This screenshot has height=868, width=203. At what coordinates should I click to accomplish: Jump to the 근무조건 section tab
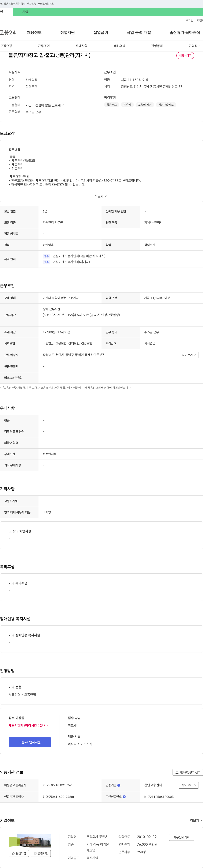[x=44, y=46]
